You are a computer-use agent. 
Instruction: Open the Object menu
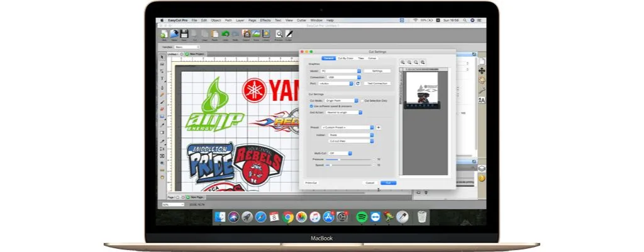click(216, 20)
